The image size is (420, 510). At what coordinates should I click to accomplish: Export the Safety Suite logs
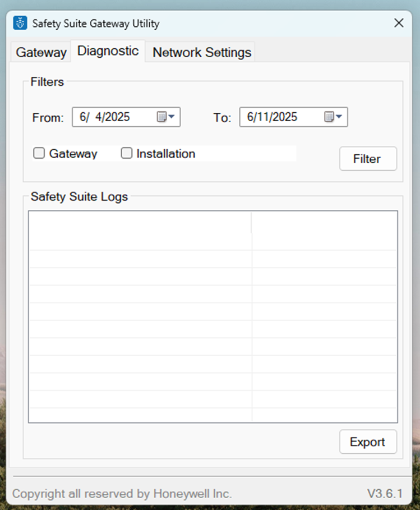368,442
